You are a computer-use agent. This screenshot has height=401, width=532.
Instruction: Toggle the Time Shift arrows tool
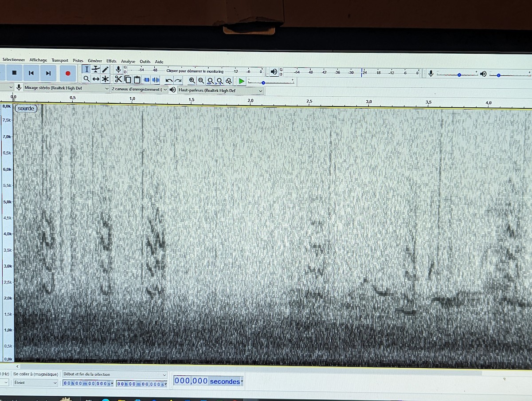pyautogui.click(x=96, y=79)
